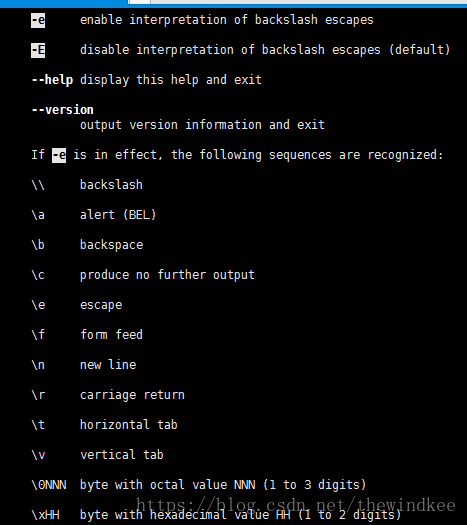Viewport: 467px width, 525px height.
Task: Click the words 'carriage return'
Action: pos(132,395)
